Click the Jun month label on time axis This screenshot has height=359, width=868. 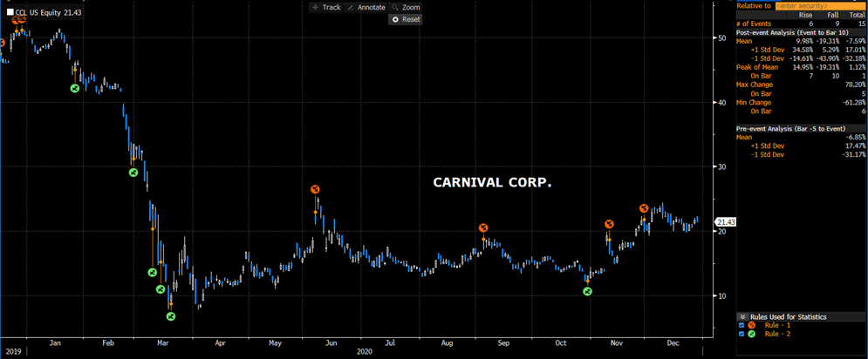tap(331, 343)
